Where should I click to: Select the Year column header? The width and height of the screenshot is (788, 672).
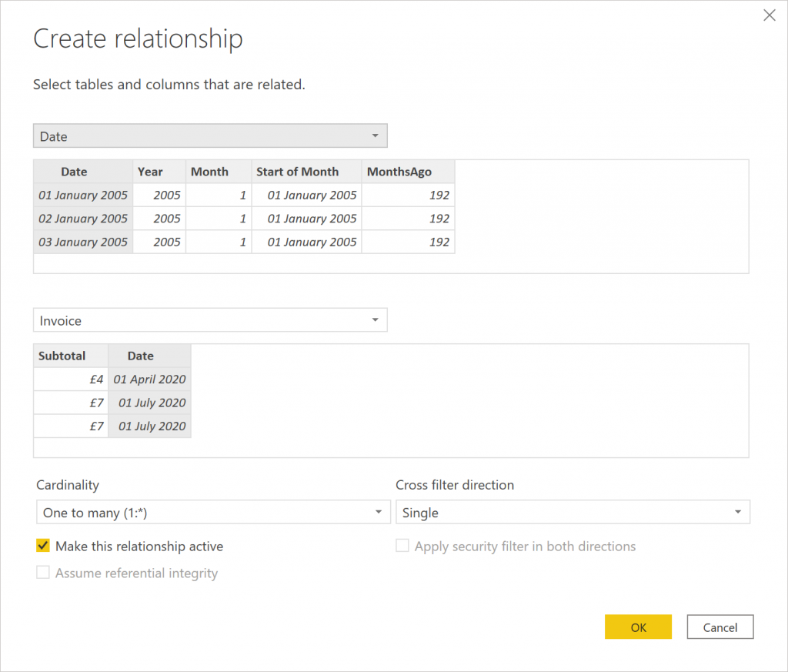[x=159, y=172]
